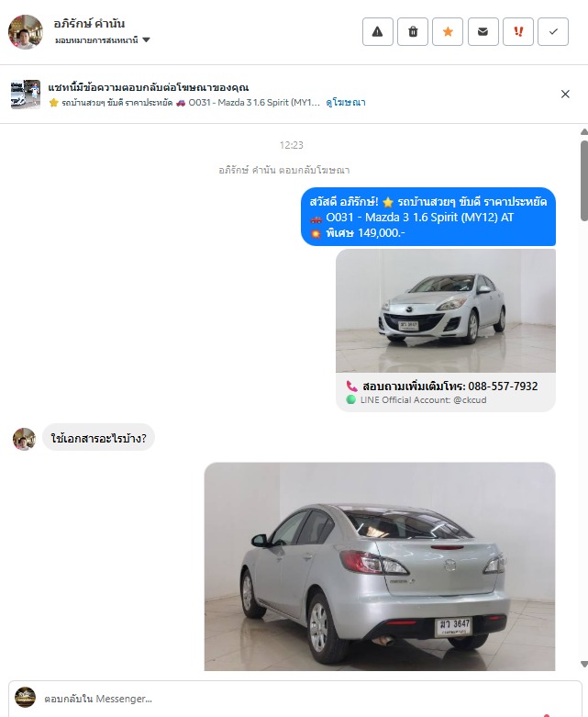Screen dimensions: 588x717
Task: Toggle the red exclamation priority icon
Action: click(518, 31)
